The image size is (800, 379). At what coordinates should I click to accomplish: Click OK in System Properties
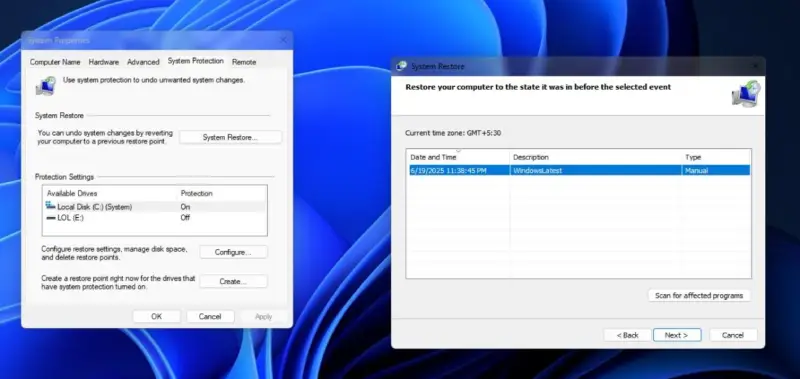pos(157,316)
